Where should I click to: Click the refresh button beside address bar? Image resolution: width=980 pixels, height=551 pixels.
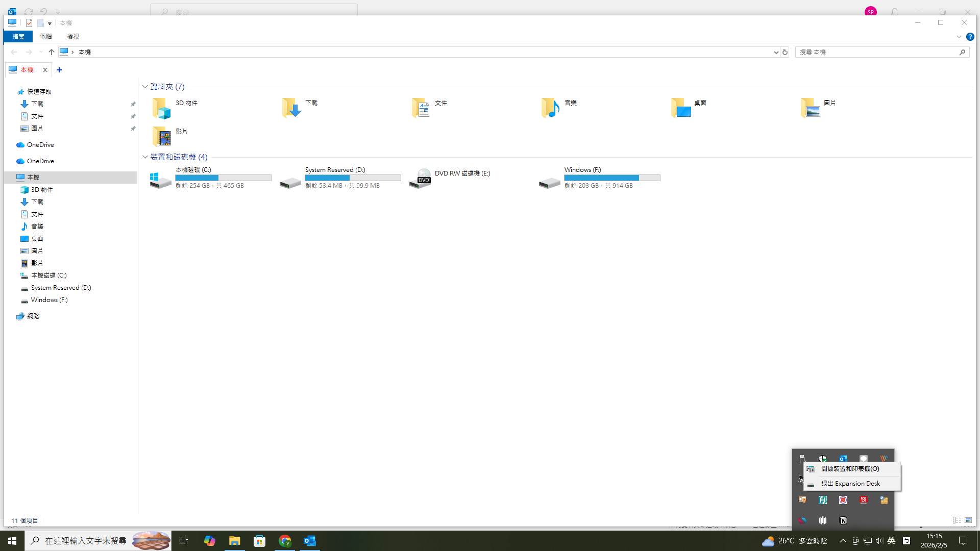pos(785,52)
